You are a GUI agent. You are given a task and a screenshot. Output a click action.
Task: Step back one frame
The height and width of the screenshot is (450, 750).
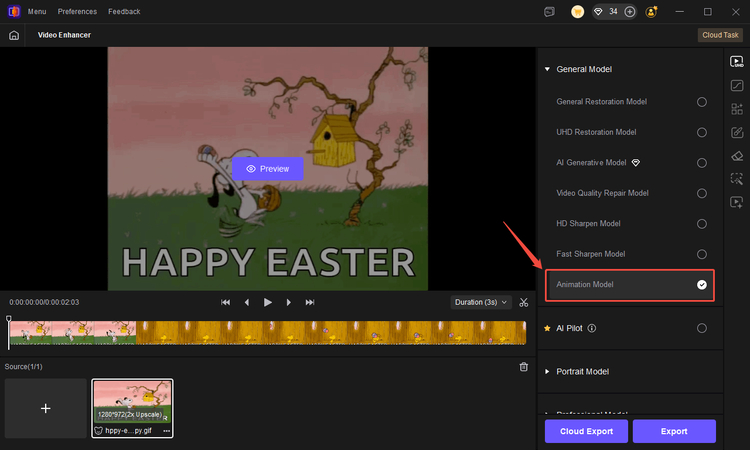tap(247, 302)
